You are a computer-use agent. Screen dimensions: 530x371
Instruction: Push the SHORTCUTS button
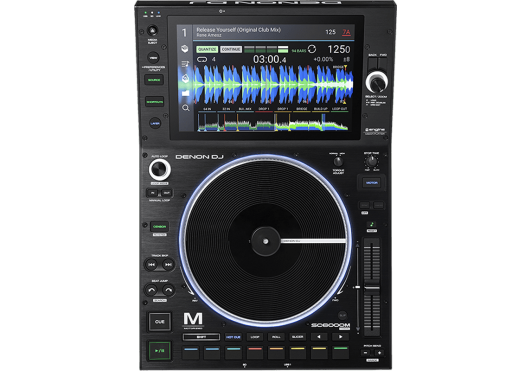point(154,102)
